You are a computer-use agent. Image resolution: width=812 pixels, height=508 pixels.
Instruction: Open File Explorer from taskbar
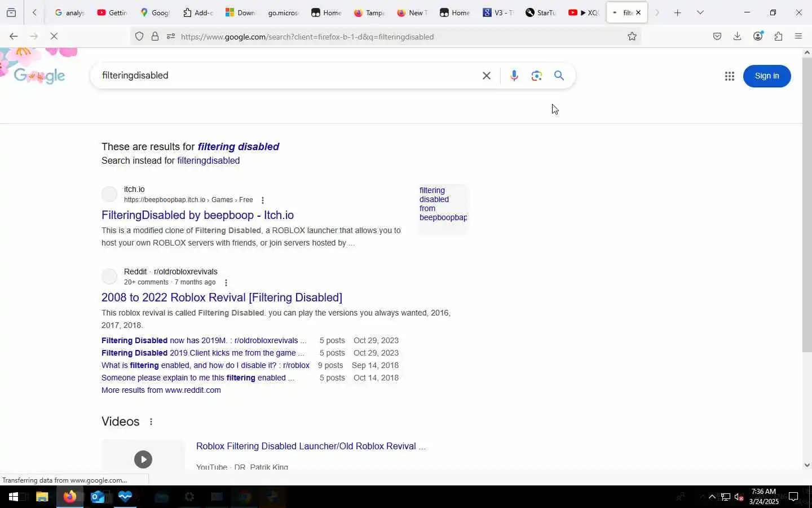point(42,497)
